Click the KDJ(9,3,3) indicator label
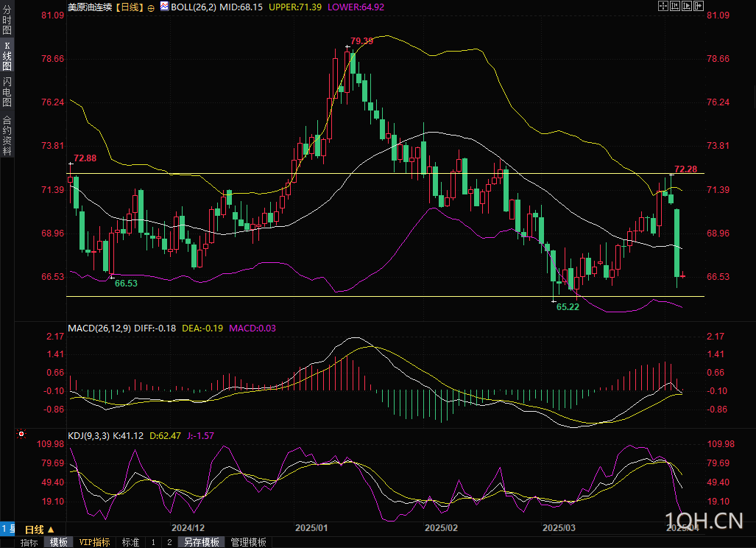The height and width of the screenshot is (548, 756). [89, 435]
